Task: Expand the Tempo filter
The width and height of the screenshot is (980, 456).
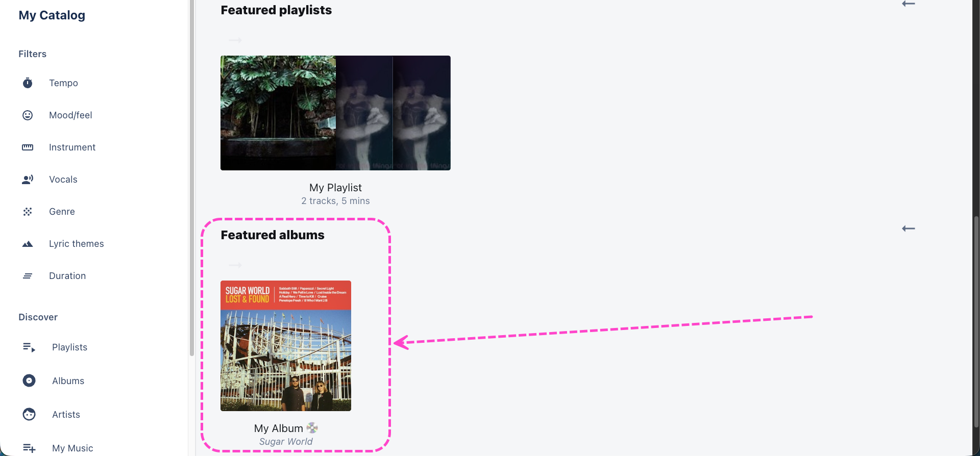Action: pyautogui.click(x=63, y=83)
